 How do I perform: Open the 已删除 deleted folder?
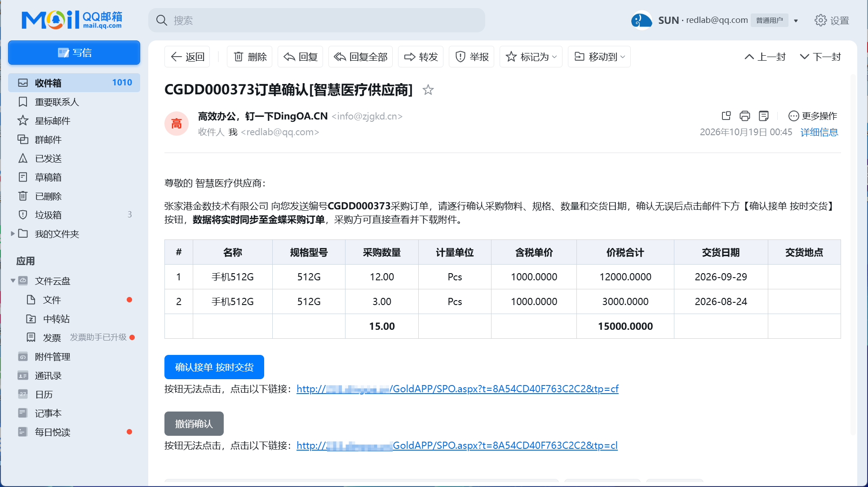pyautogui.click(x=74, y=196)
